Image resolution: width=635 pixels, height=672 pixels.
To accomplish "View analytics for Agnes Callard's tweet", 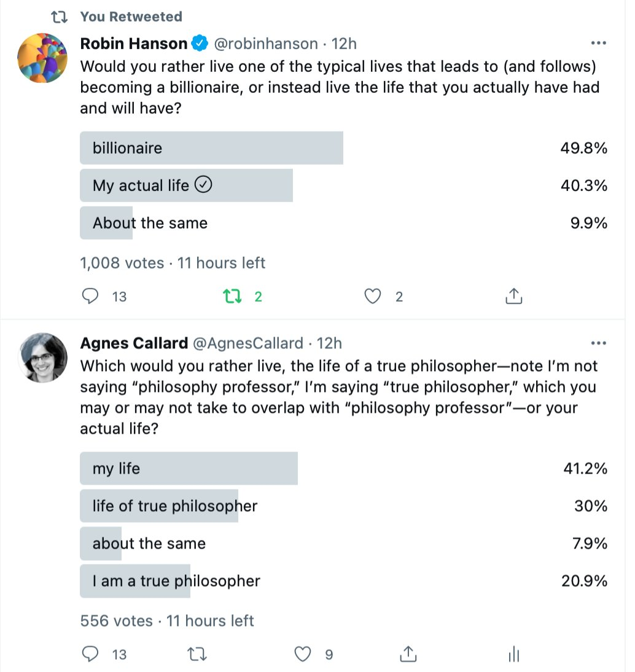I will (514, 655).
